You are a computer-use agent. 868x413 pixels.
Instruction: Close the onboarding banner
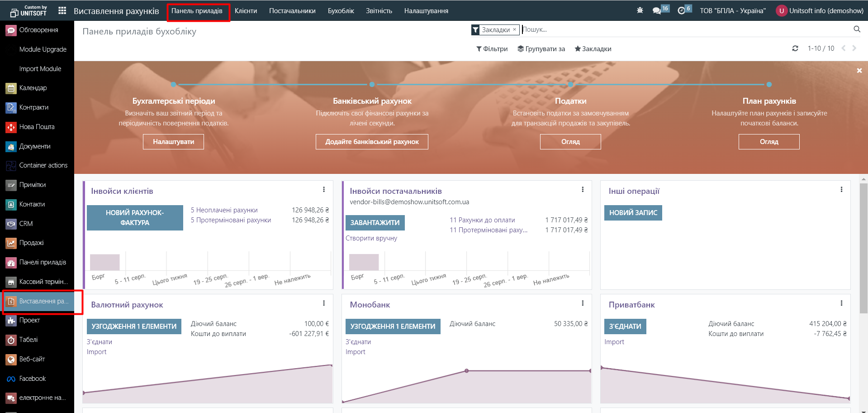click(859, 71)
